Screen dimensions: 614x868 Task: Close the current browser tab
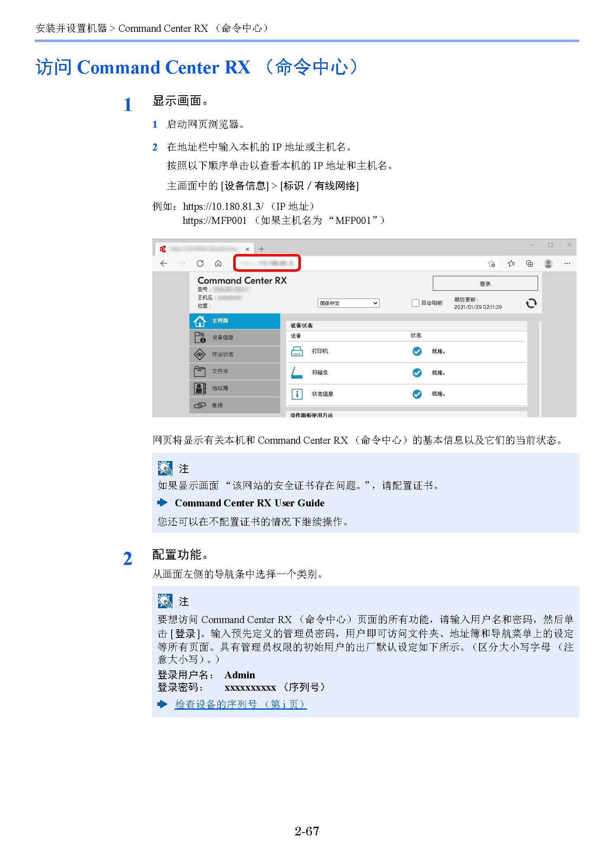247,249
